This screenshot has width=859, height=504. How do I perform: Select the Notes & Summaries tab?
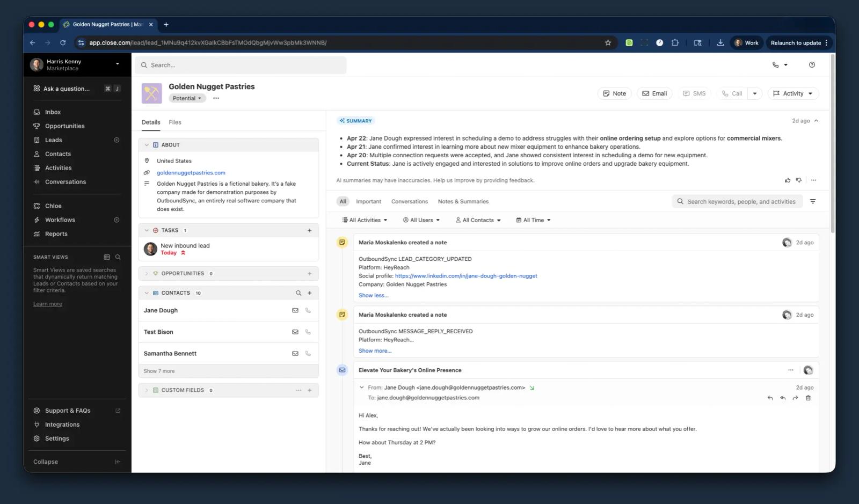pos(463,202)
